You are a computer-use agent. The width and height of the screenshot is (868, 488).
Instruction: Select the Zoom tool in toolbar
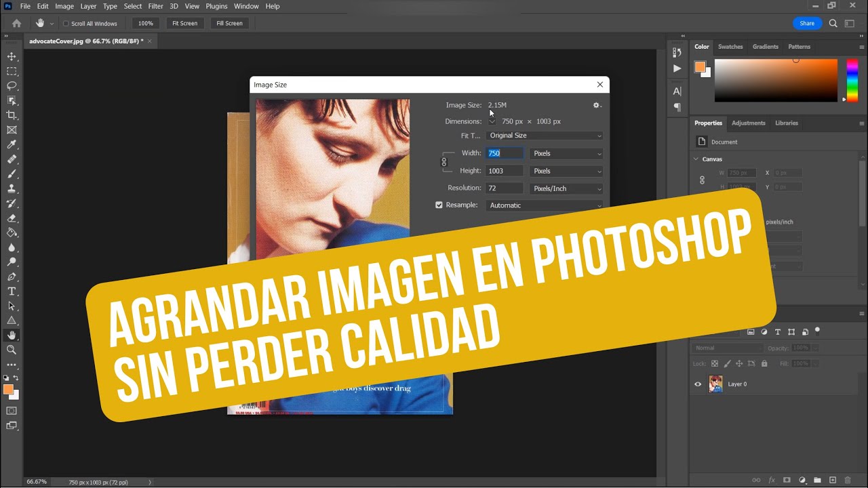(12, 350)
